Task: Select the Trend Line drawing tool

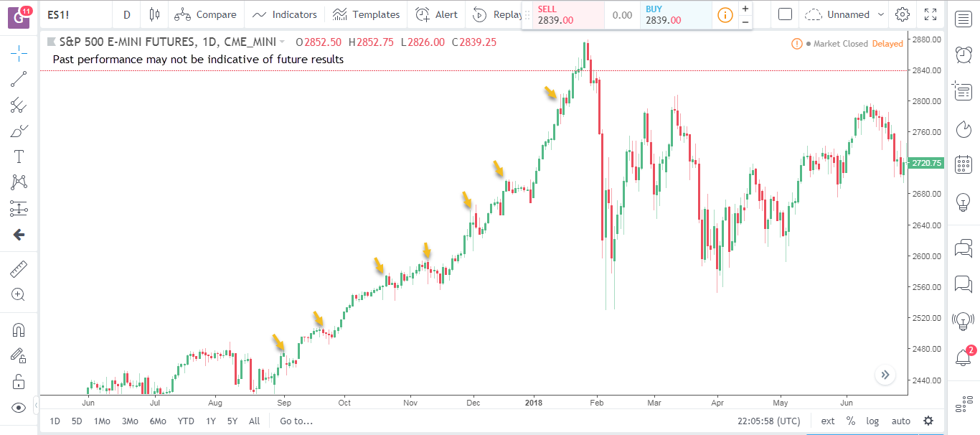Action: pyautogui.click(x=19, y=79)
